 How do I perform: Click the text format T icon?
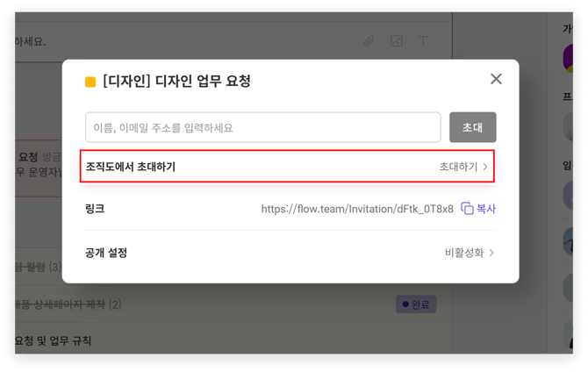(423, 41)
